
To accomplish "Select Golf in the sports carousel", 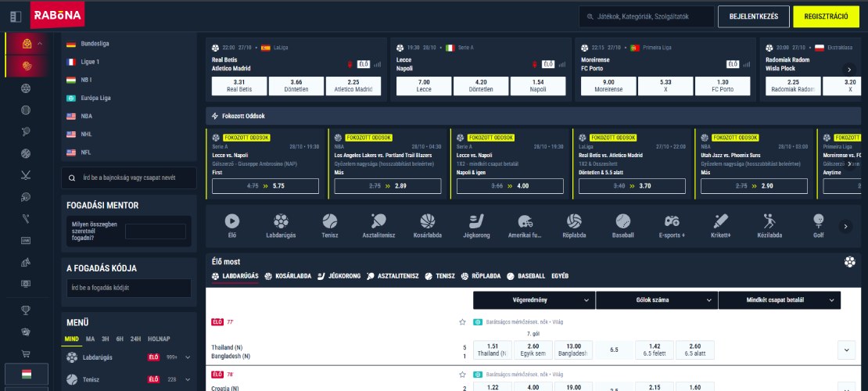I will point(818,226).
